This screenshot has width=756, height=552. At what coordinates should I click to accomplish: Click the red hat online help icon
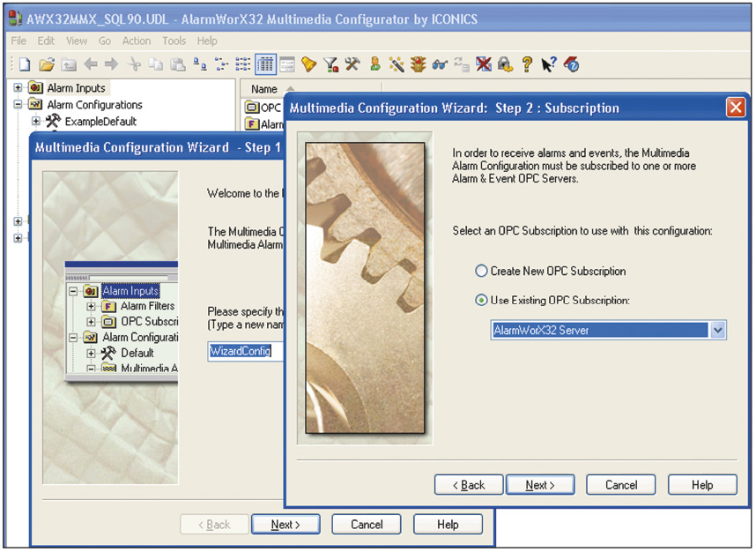pyautogui.click(x=572, y=64)
